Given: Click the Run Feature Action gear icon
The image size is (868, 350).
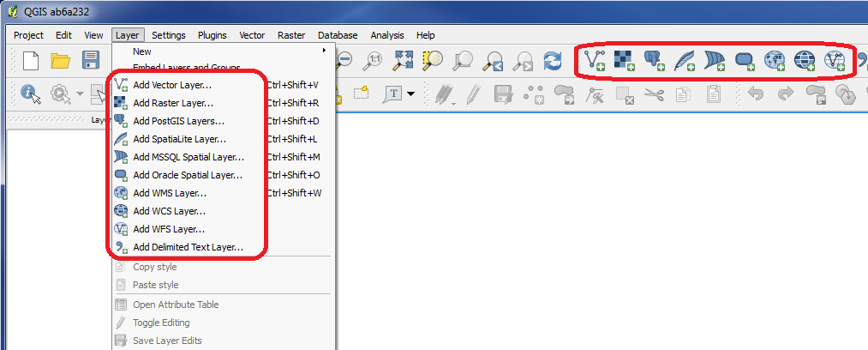Looking at the screenshot, I should coord(61,94).
